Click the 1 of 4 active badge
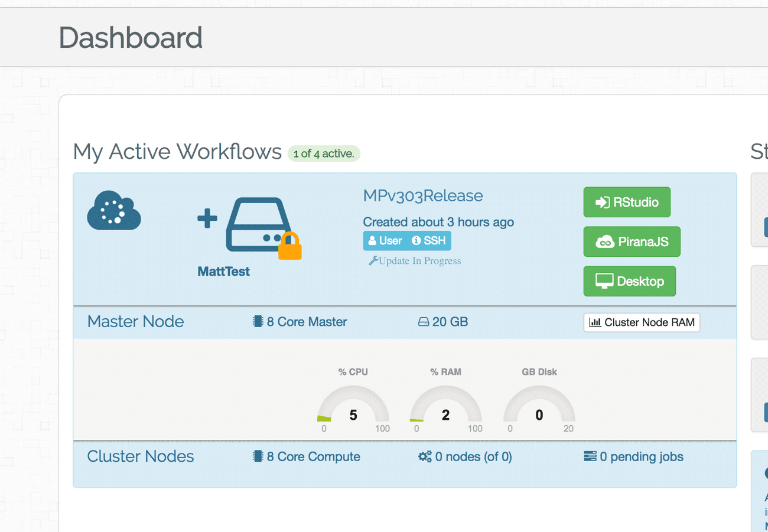This screenshot has height=532, width=768. point(324,154)
